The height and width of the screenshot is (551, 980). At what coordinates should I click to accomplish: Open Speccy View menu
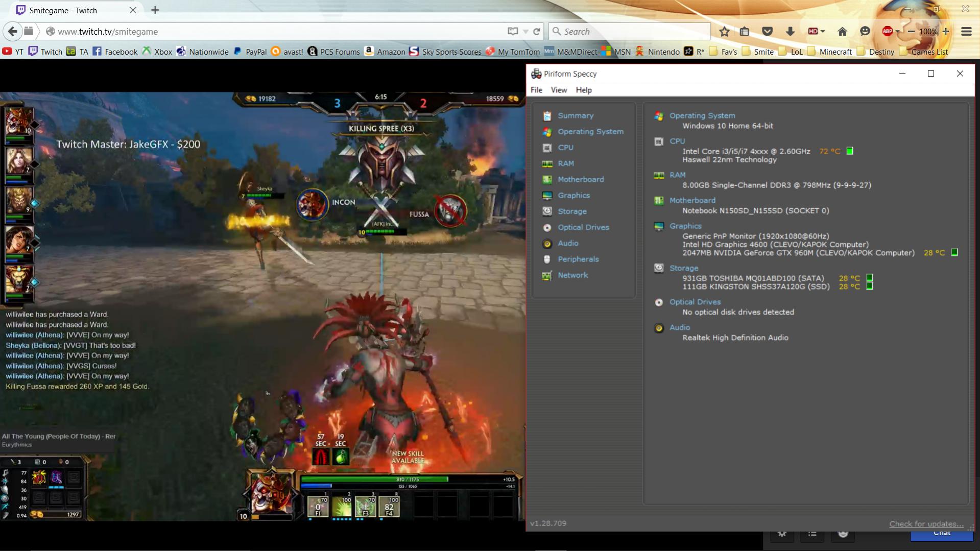click(x=559, y=90)
